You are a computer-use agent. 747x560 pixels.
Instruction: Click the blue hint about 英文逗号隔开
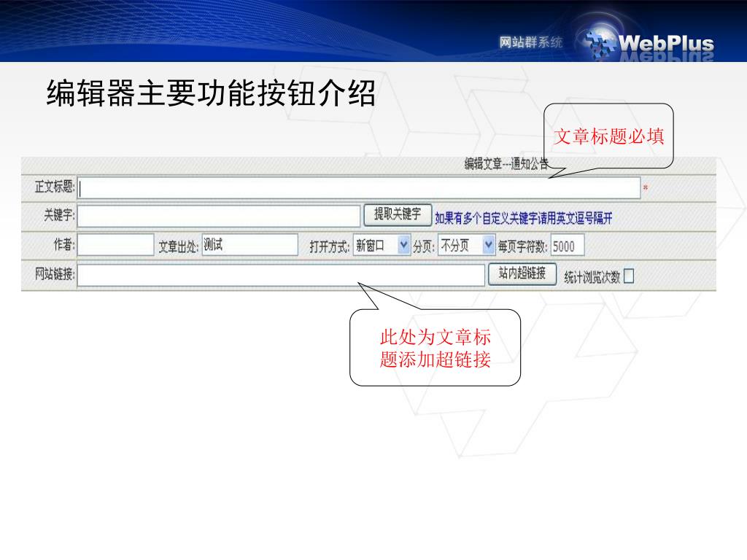coord(524,219)
